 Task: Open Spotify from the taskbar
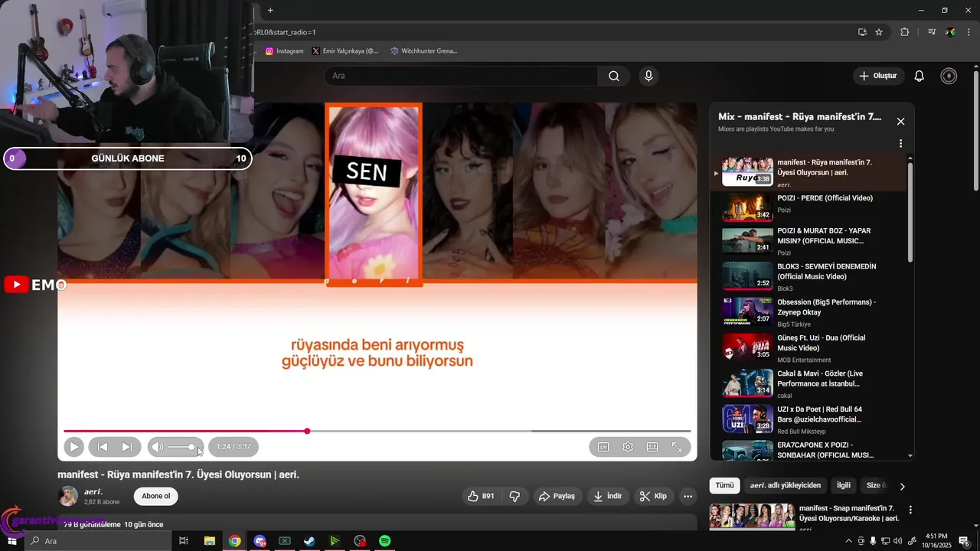(385, 541)
